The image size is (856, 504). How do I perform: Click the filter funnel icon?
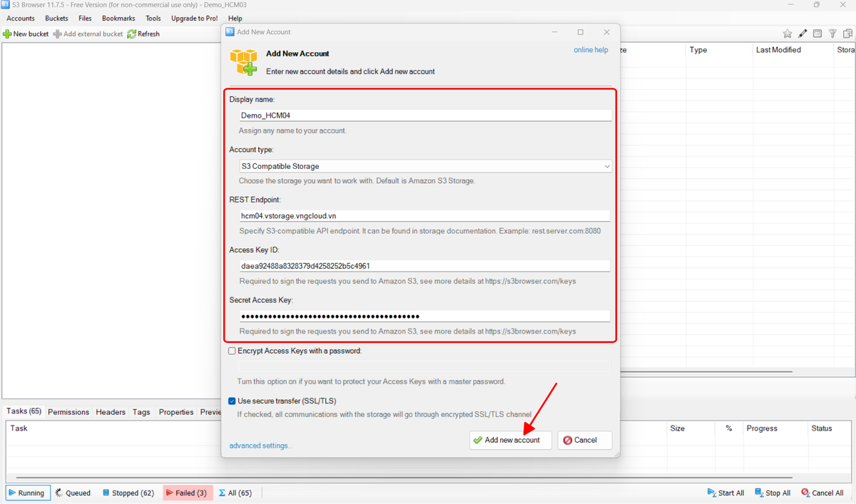tap(832, 34)
